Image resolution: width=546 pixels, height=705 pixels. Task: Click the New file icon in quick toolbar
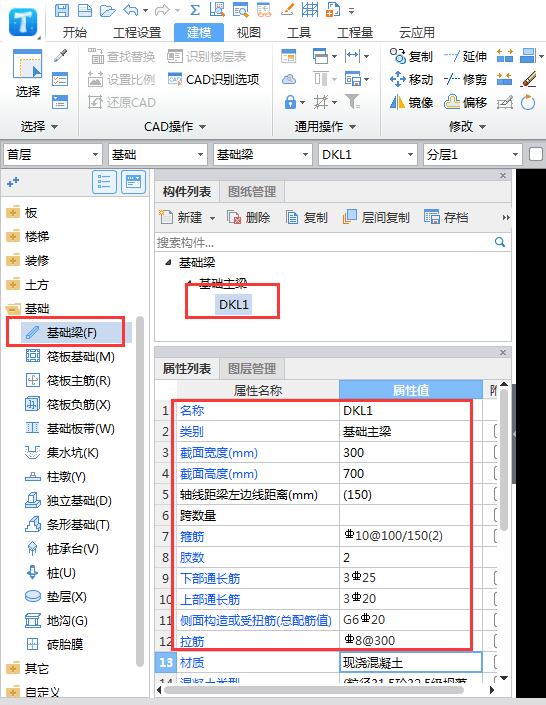coord(84,10)
